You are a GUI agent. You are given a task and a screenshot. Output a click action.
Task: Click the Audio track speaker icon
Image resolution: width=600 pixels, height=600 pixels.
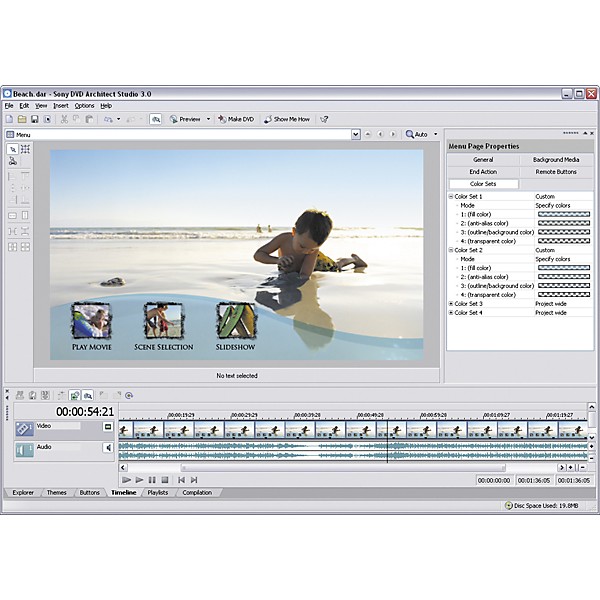tap(24, 450)
